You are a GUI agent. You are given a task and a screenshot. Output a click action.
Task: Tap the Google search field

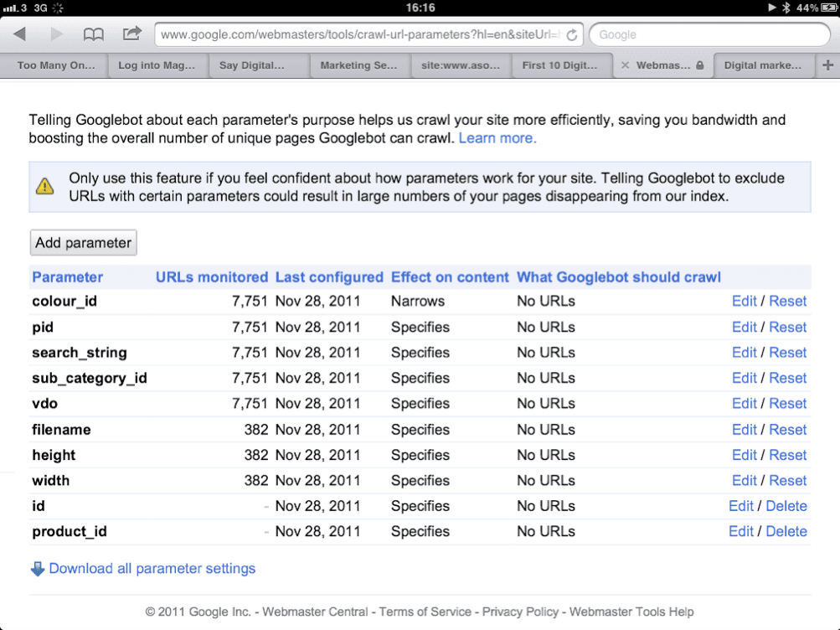pos(709,35)
